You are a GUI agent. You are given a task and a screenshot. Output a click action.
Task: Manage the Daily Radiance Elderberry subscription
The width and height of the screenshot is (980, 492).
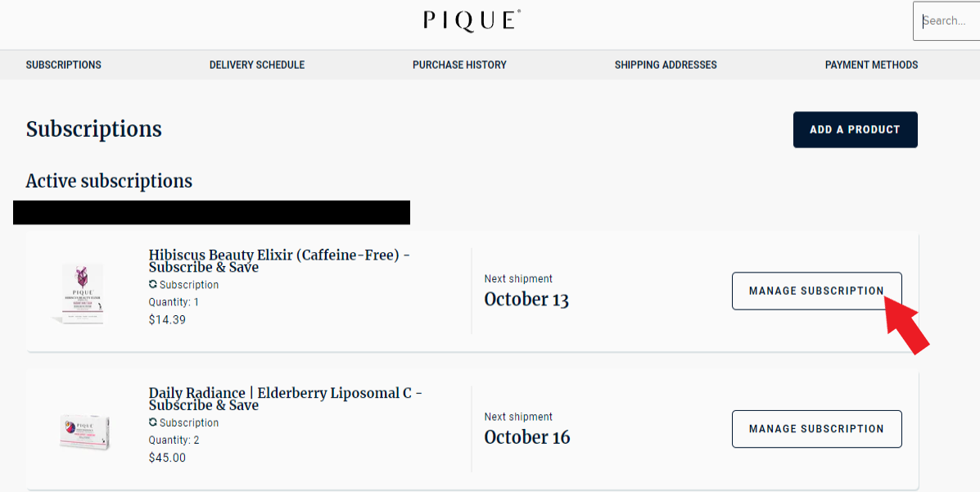point(817,429)
